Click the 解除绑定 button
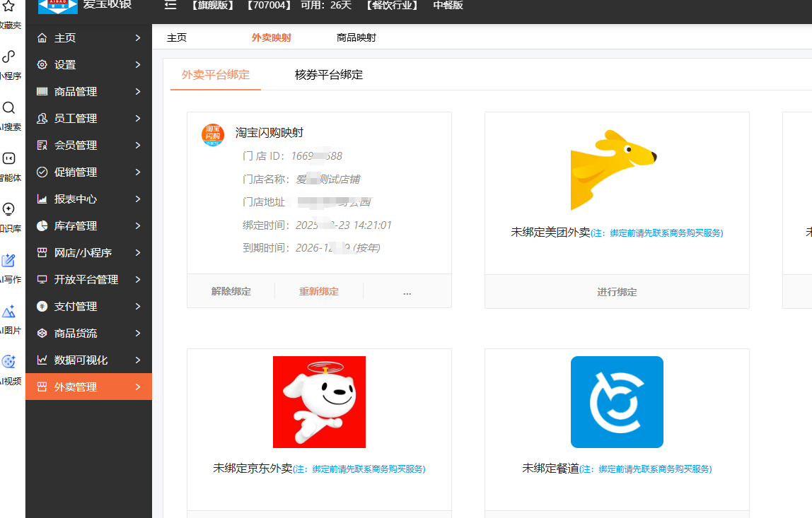Image resolution: width=812 pixels, height=518 pixels. (x=231, y=291)
